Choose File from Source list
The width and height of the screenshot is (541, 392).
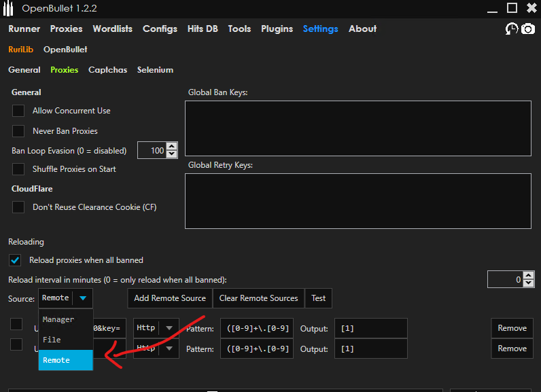coord(65,340)
